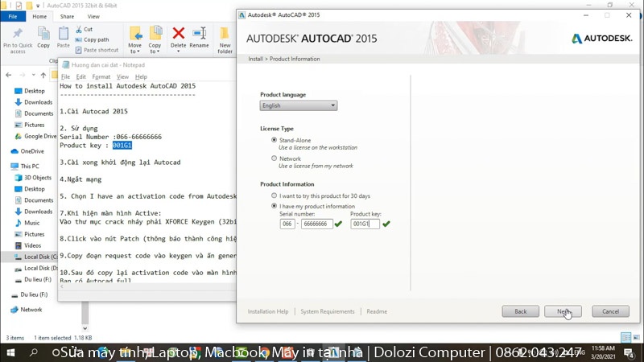644x362 pixels.
Task: Choose I have my product information
Action: [x=274, y=206]
